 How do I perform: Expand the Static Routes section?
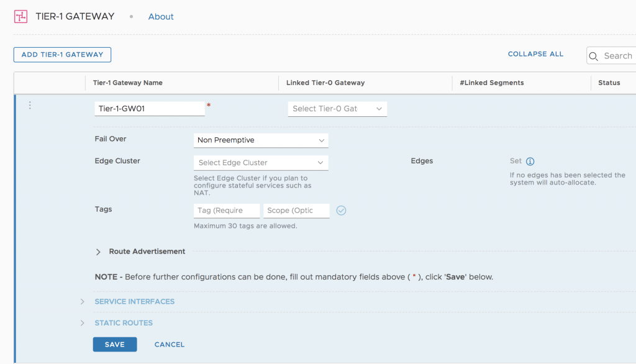83,323
